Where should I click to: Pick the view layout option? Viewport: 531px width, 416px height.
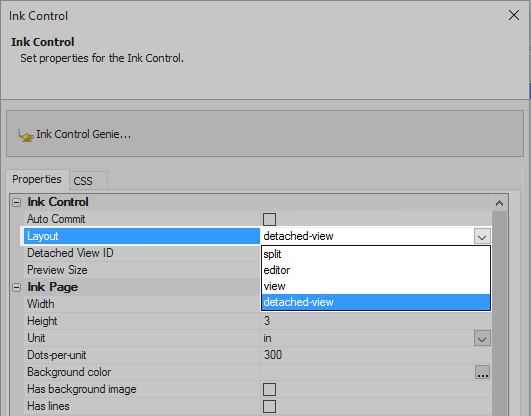[x=376, y=286]
